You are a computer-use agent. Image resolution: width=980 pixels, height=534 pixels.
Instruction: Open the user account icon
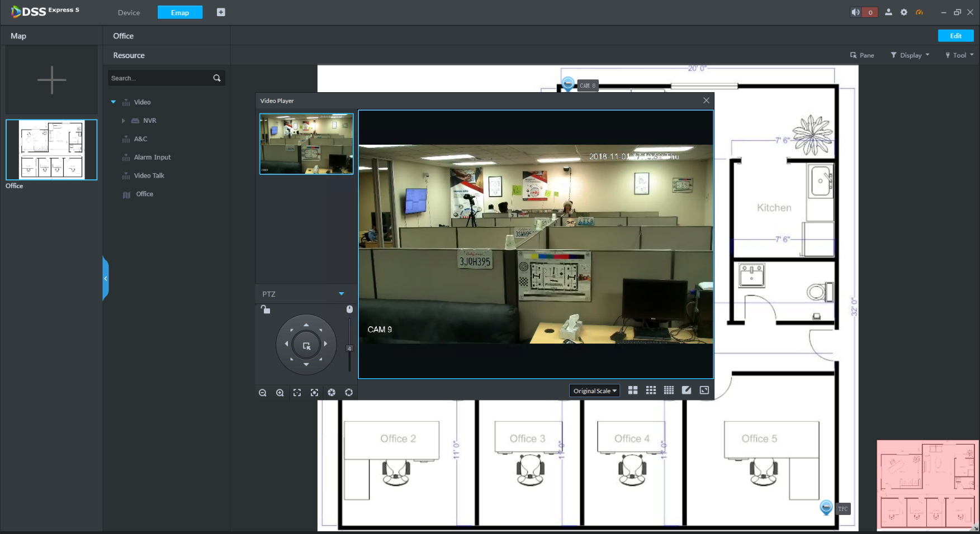click(x=888, y=12)
